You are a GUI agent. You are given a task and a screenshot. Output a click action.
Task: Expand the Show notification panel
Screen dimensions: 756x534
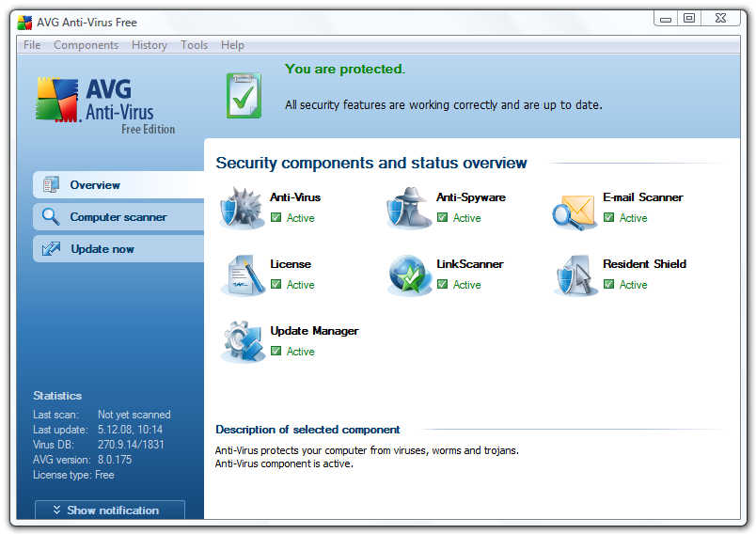click(x=110, y=510)
